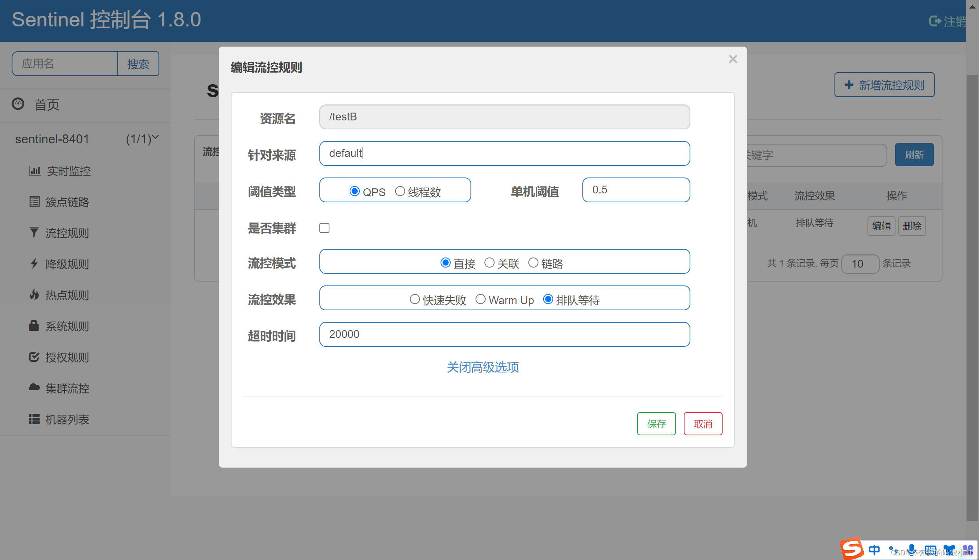Select 链路 flow control mode
Viewport: 979px width, 560px height.
point(533,263)
